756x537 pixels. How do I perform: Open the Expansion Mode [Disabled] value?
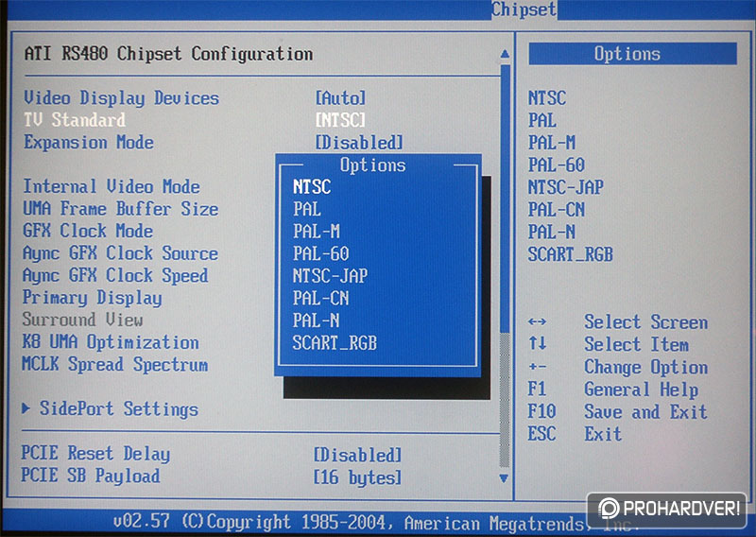359,143
